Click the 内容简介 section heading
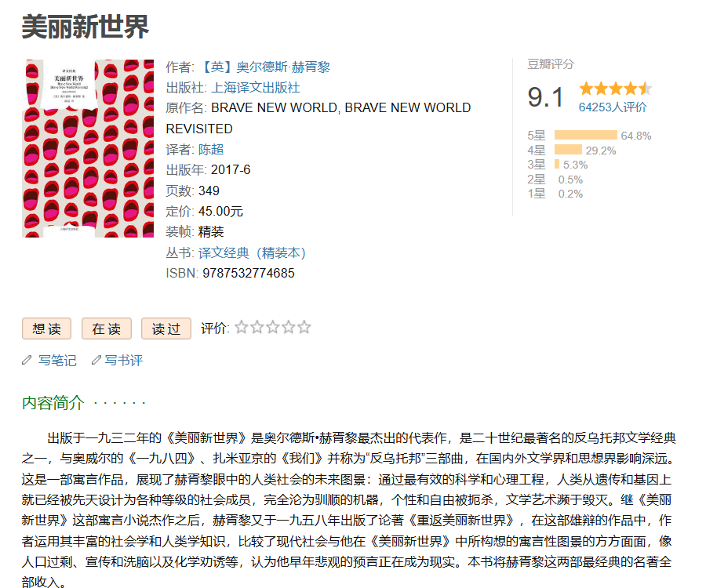Screen dimensions: 706x588 point(53,403)
